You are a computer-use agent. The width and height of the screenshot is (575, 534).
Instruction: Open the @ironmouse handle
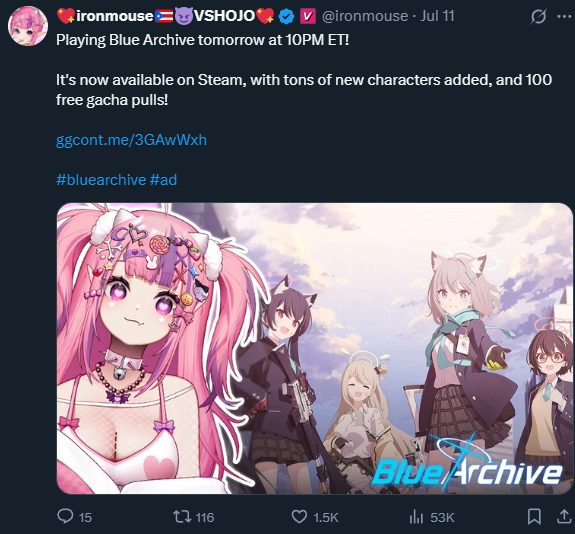(365, 16)
